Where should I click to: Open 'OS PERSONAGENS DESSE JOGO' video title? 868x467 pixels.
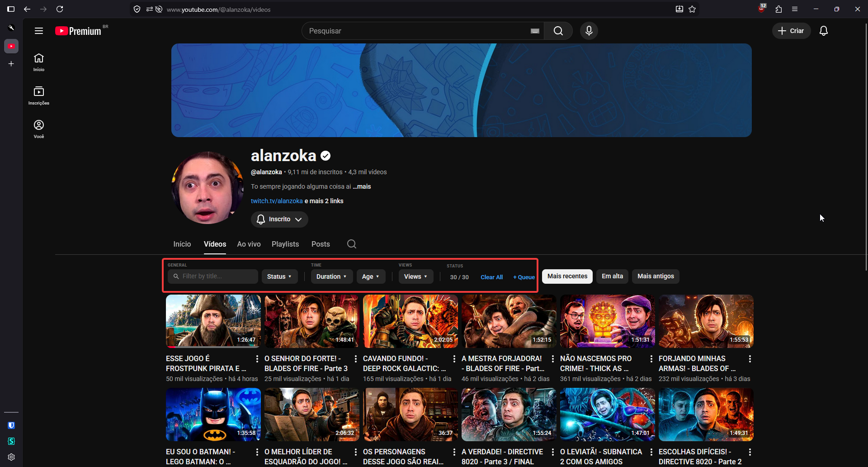[403, 457]
